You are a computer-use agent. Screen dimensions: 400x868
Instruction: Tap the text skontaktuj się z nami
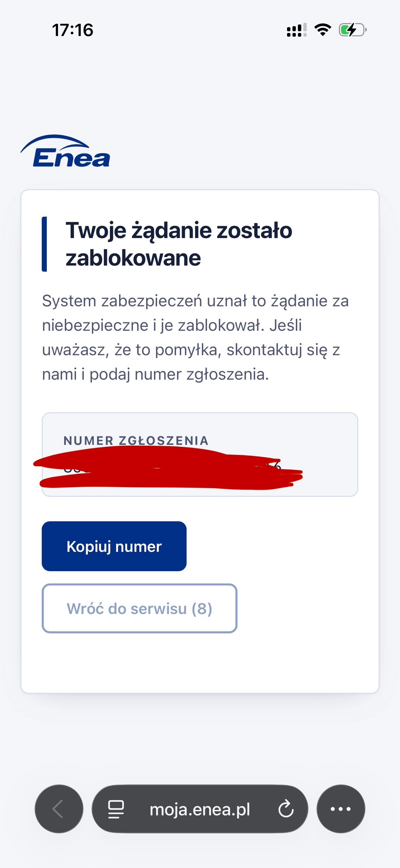283,350
